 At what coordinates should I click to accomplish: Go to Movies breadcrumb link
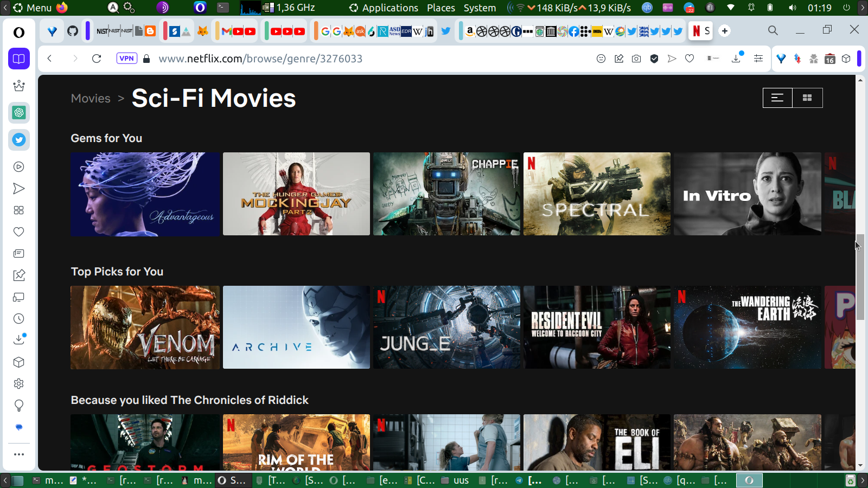tap(91, 99)
